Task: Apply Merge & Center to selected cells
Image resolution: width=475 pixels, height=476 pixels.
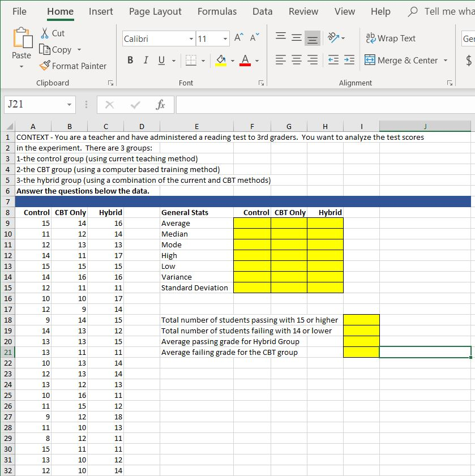Action: [404, 60]
